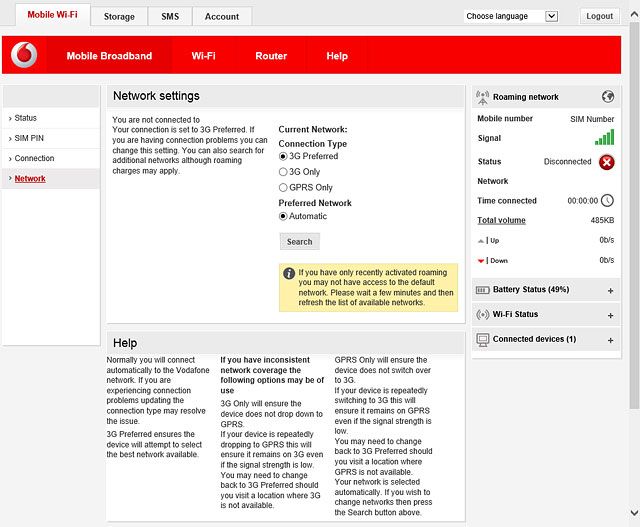The width and height of the screenshot is (640, 527).
Task: Select the GPRS Only radio button
Action: coord(283,187)
